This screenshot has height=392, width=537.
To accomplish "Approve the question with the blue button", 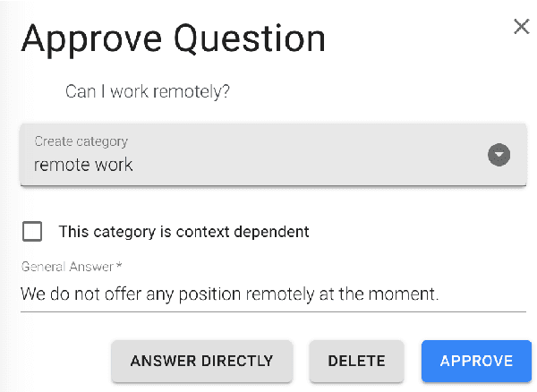I will tap(476, 361).
